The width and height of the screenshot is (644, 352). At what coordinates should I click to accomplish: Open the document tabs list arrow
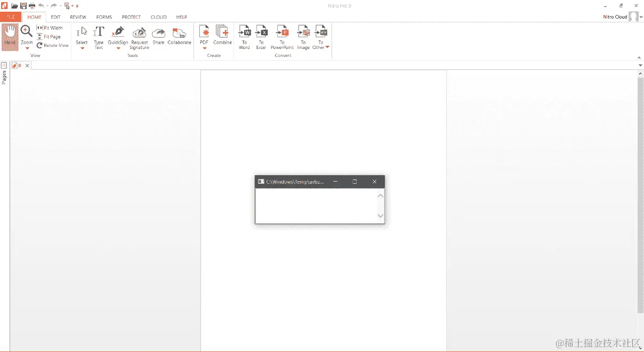(x=640, y=66)
